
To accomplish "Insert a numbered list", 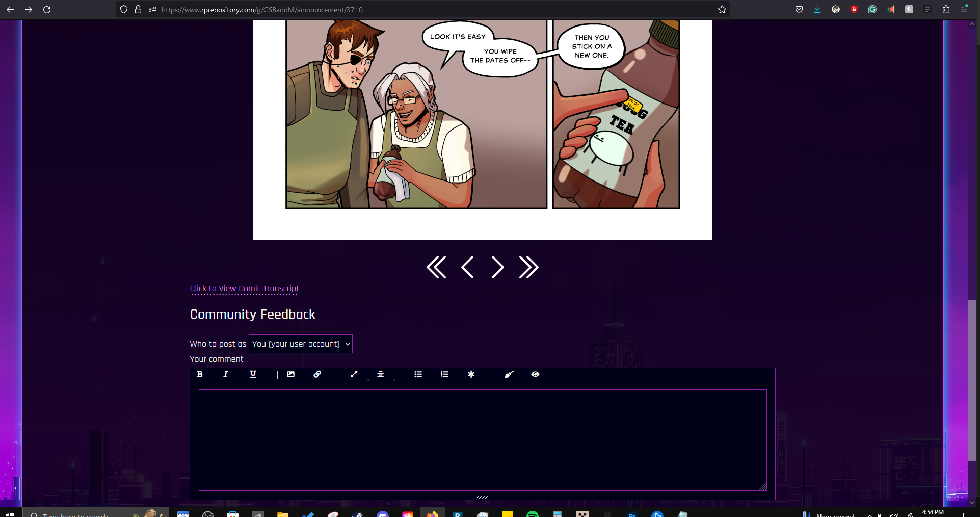I will pyautogui.click(x=445, y=374).
